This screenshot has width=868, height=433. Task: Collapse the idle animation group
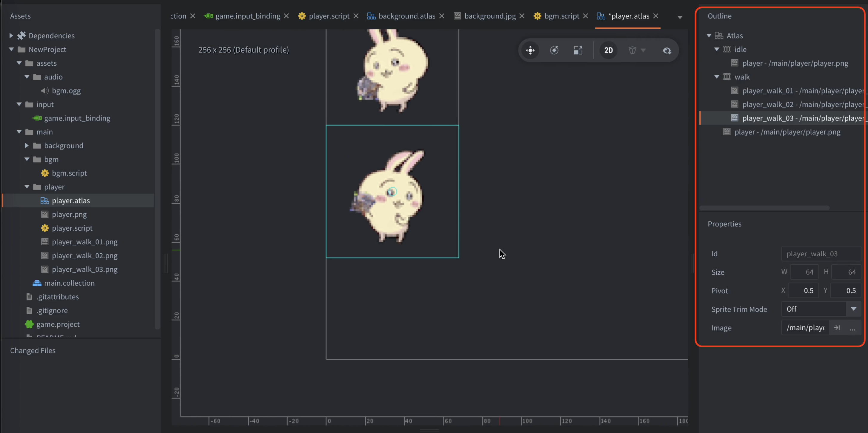(717, 49)
